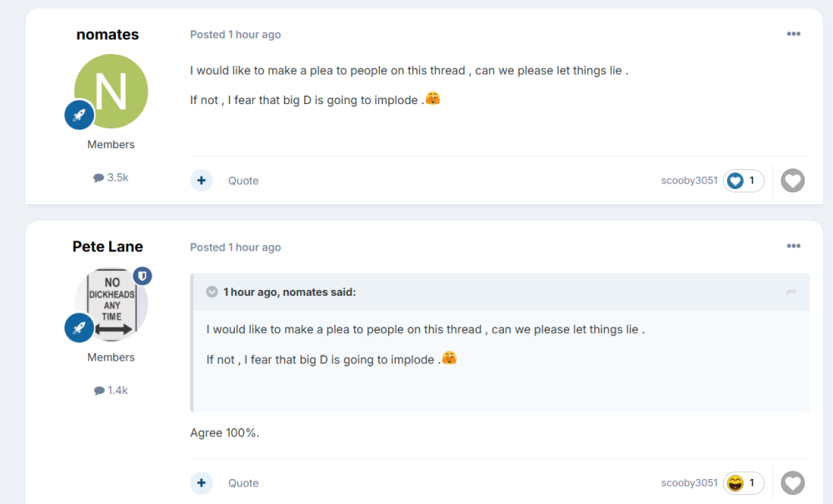Viewport: 833px width, 504px height.
Task: Click the shield moderator badge on Pete Lane's avatar
Action: 142,277
